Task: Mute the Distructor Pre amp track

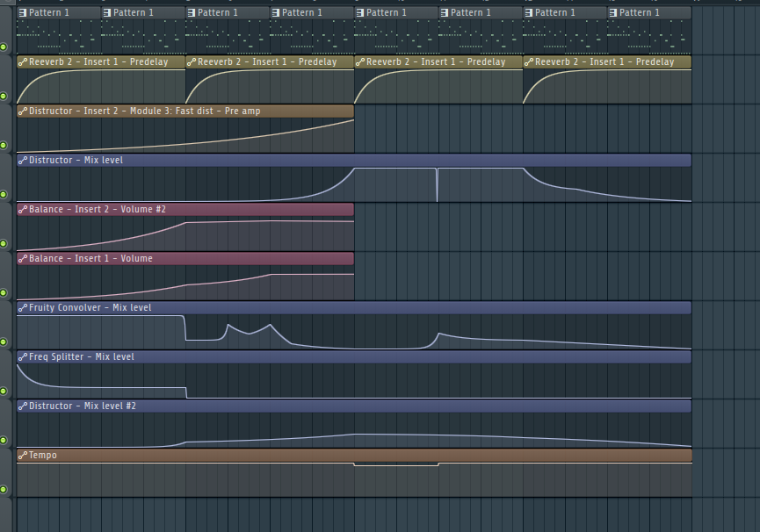Action: (x=4, y=145)
